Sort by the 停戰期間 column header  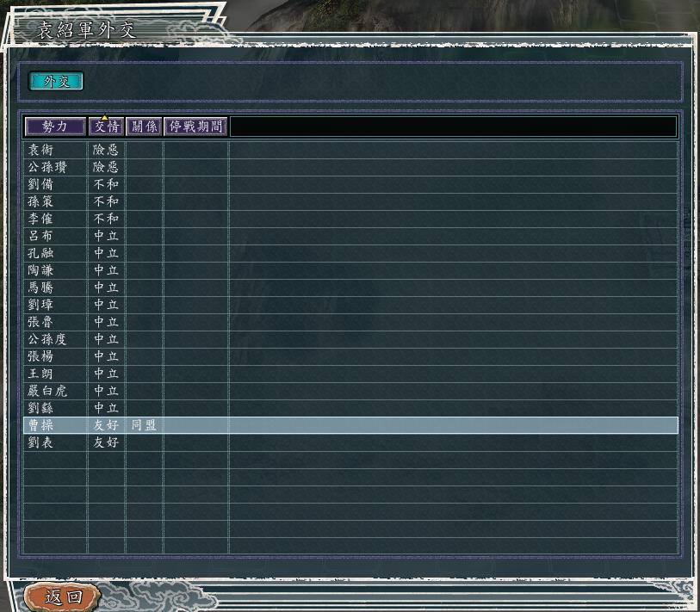(196, 127)
